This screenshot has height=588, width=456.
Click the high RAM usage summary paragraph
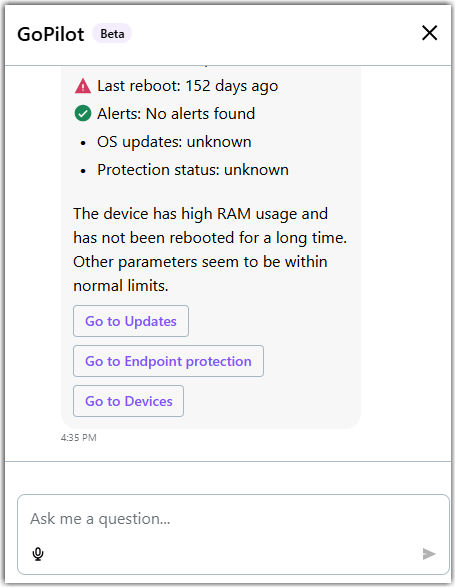coord(210,250)
